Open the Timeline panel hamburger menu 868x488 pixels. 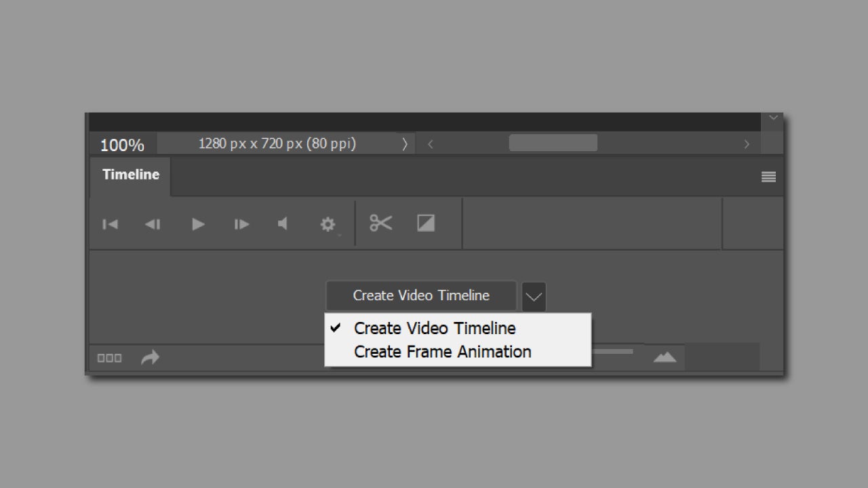tap(768, 177)
